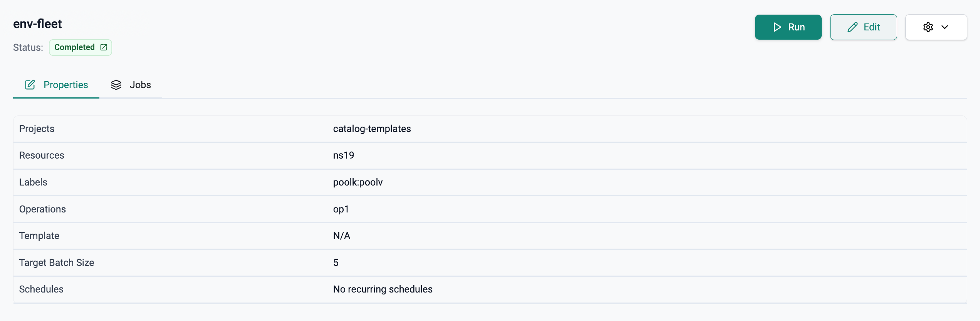Click the ns19 resource value
The width and height of the screenshot is (980, 321).
343,155
